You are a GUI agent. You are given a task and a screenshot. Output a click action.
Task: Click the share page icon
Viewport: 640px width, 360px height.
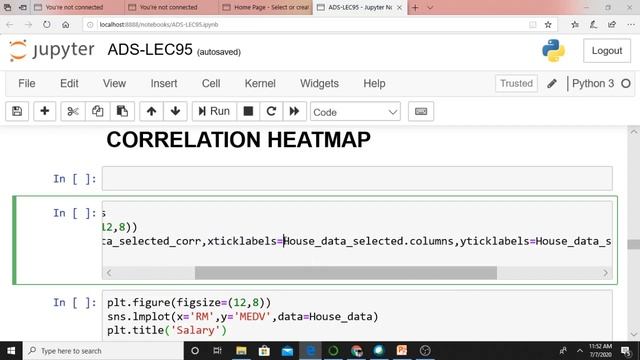(612, 24)
